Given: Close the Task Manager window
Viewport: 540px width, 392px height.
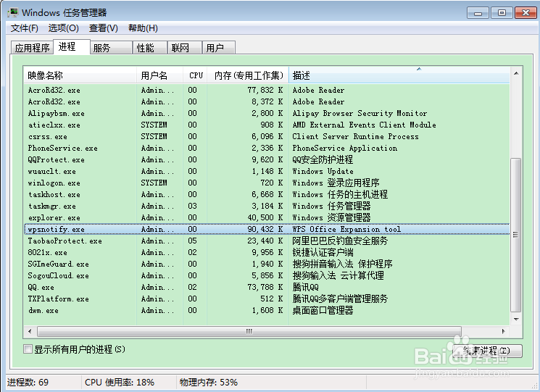Looking at the screenshot, I should pos(526,13).
